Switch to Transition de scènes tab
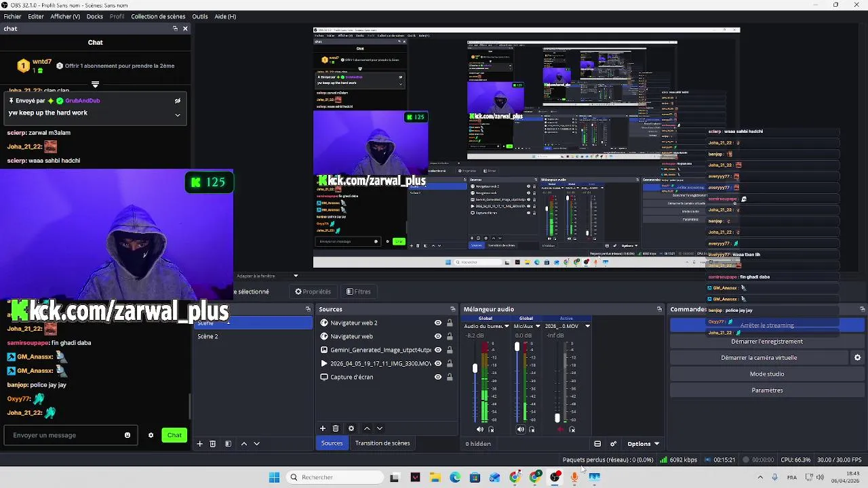 [382, 443]
